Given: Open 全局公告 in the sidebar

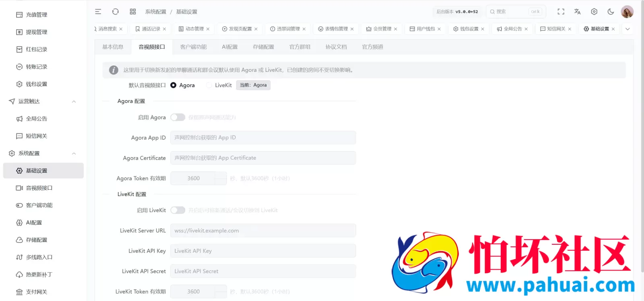Looking at the screenshot, I should coord(43,119).
